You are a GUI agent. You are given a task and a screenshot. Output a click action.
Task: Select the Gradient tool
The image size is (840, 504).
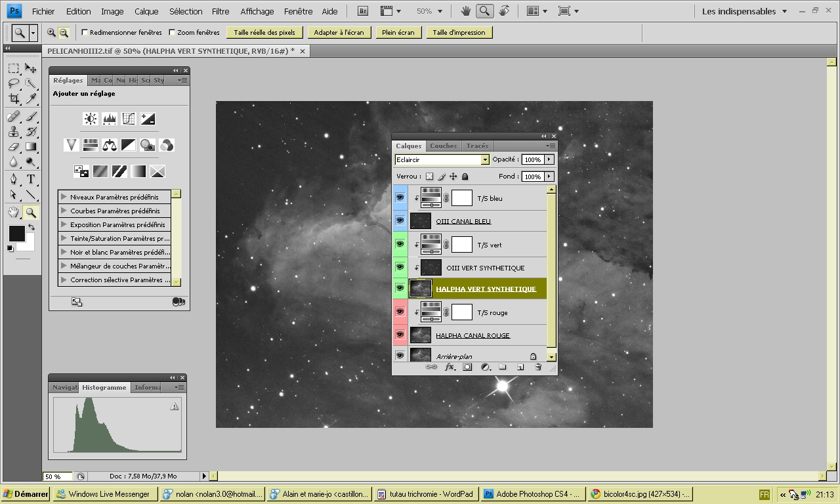[30, 147]
